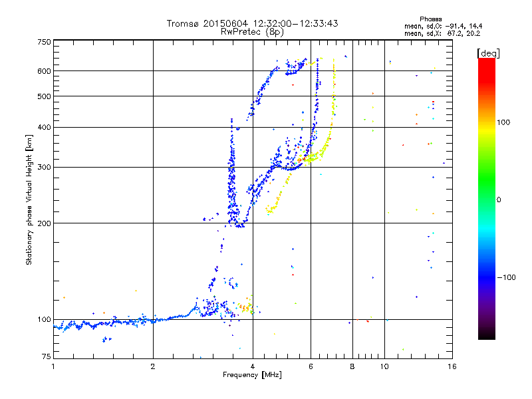Click the "mean, sd,X: 87.2, 20.2" line
This screenshot has width=532, height=399.
(442, 33)
